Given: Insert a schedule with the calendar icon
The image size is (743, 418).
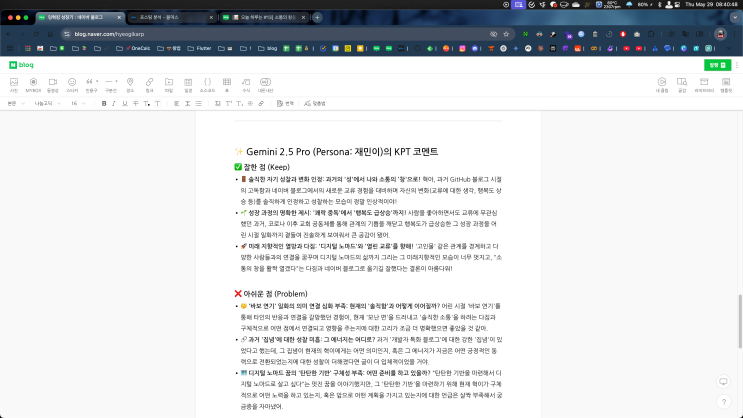Looking at the screenshot, I should (x=188, y=85).
